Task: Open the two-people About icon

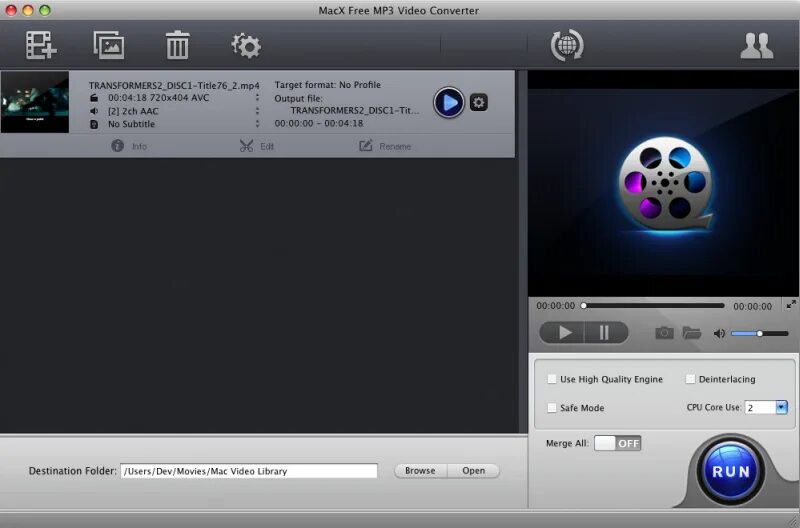Action: tap(757, 46)
